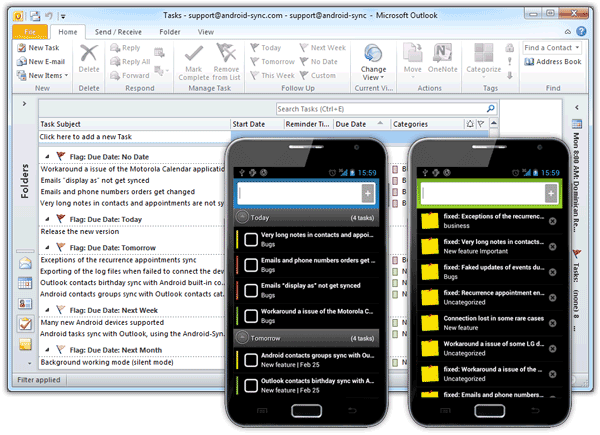
Task: Click the New Task button
Action: point(38,48)
